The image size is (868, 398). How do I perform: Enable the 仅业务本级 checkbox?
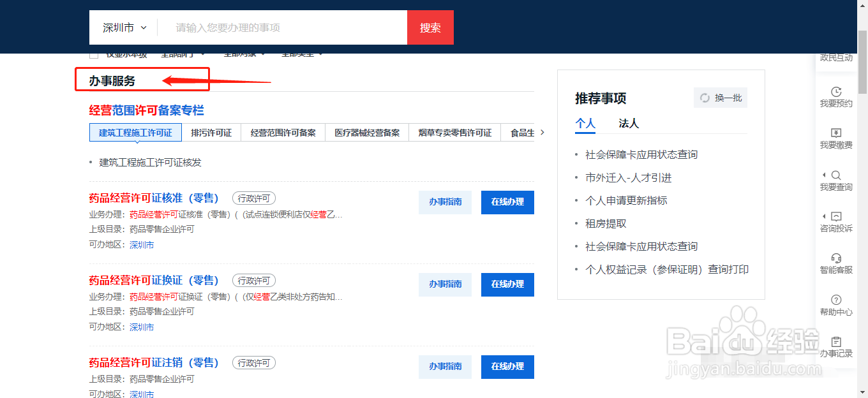pos(94,54)
